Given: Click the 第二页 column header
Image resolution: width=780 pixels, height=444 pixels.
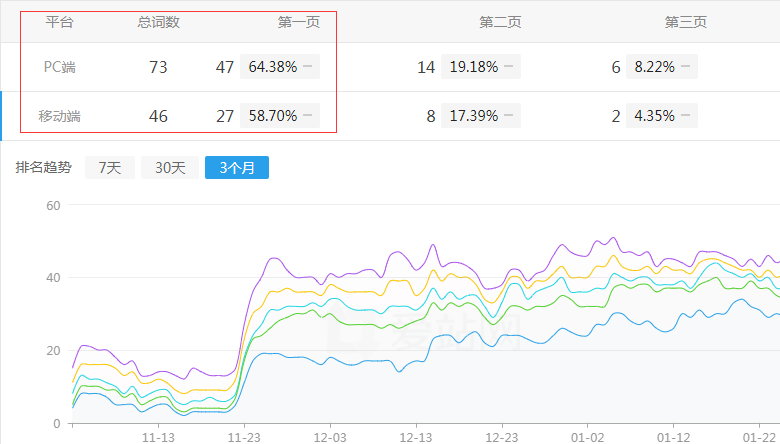Looking at the screenshot, I should (499, 22).
